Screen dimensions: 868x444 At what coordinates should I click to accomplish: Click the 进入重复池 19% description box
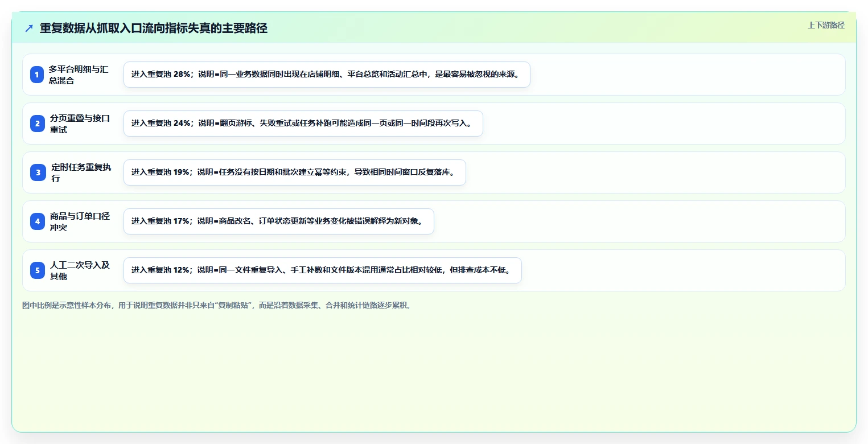click(294, 172)
